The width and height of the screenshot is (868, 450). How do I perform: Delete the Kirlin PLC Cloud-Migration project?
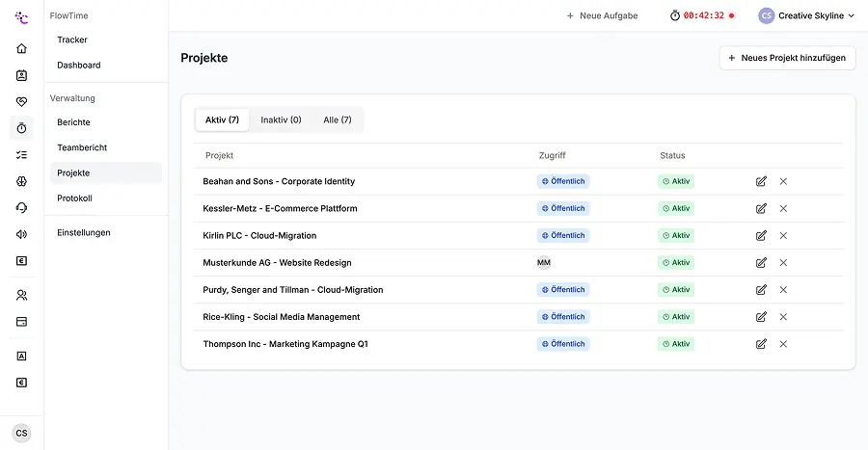pyautogui.click(x=783, y=235)
